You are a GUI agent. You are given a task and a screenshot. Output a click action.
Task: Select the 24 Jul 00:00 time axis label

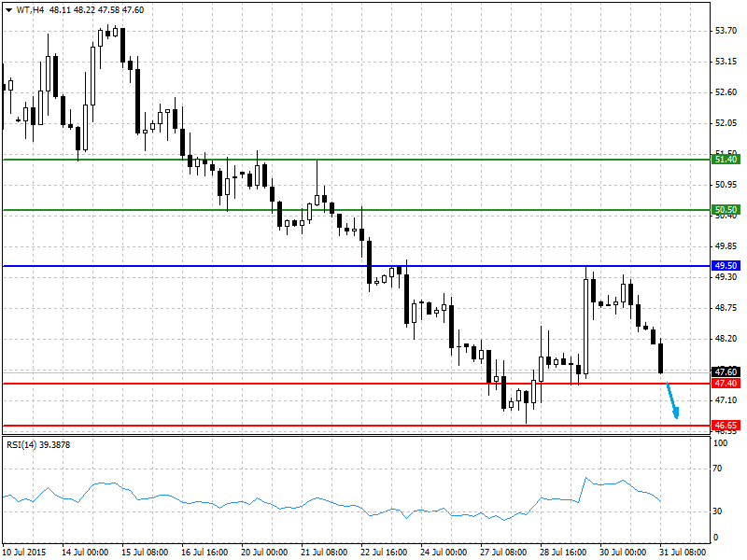tap(444, 552)
